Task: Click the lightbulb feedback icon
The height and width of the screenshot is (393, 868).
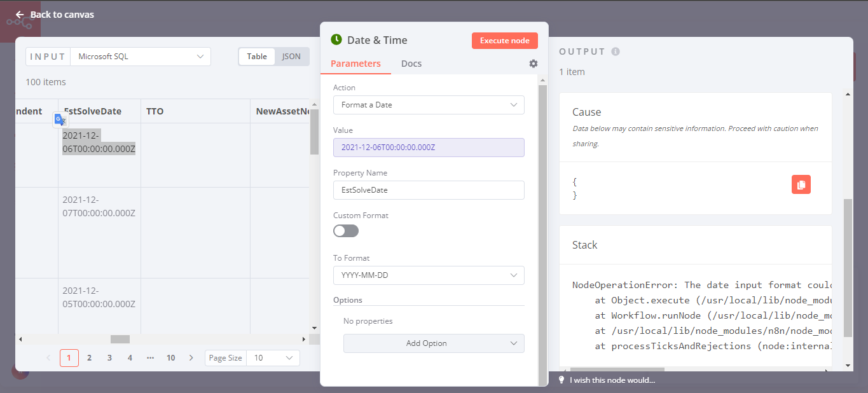Action: [x=561, y=380]
